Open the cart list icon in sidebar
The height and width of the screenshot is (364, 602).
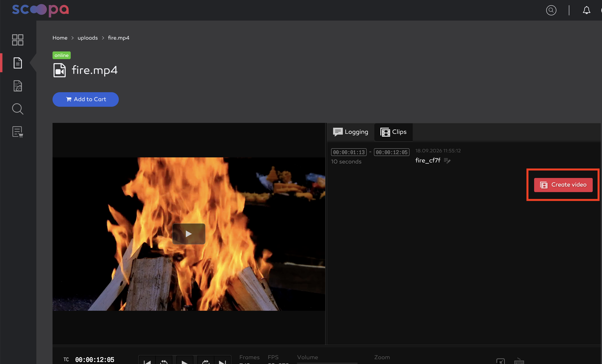tap(18, 132)
